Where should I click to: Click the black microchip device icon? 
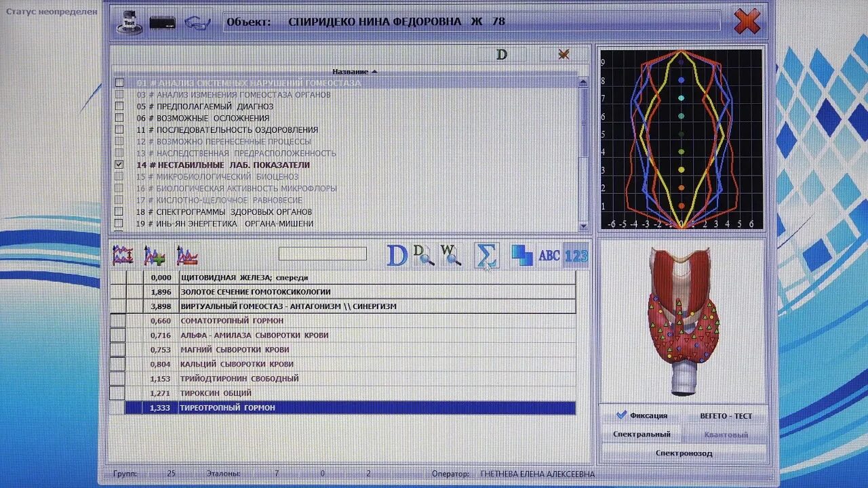coord(163,22)
